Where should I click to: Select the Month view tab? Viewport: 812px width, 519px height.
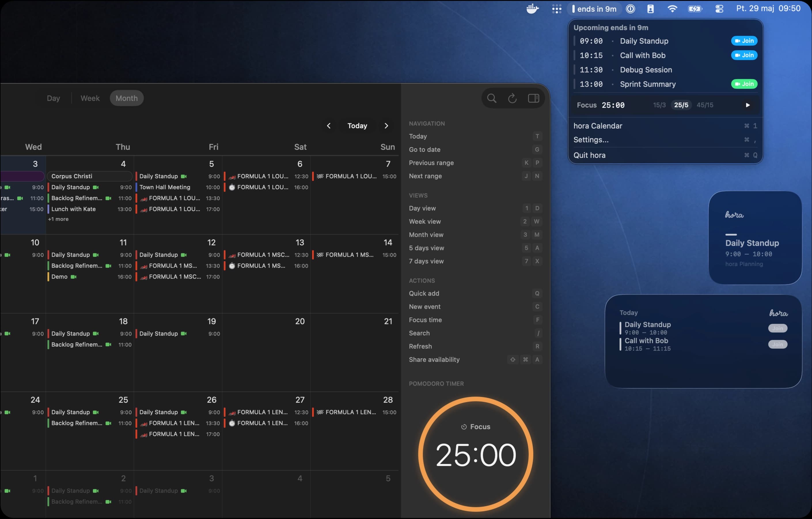[126, 98]
